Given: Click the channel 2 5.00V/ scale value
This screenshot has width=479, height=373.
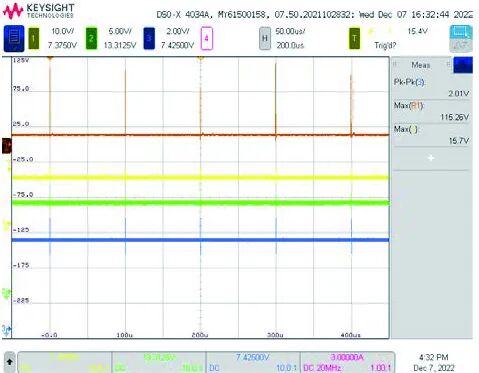Looking at the screenshot, I should 120,31.
